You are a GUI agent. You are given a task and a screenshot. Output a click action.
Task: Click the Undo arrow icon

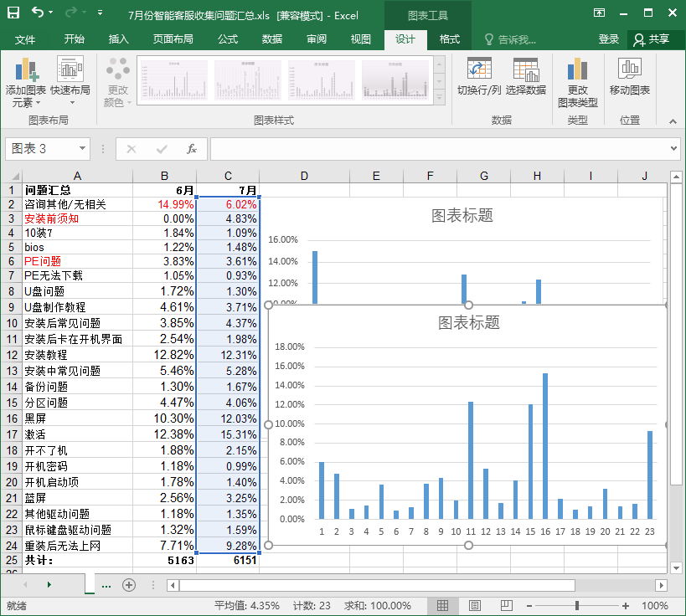(x=38, y=13)
